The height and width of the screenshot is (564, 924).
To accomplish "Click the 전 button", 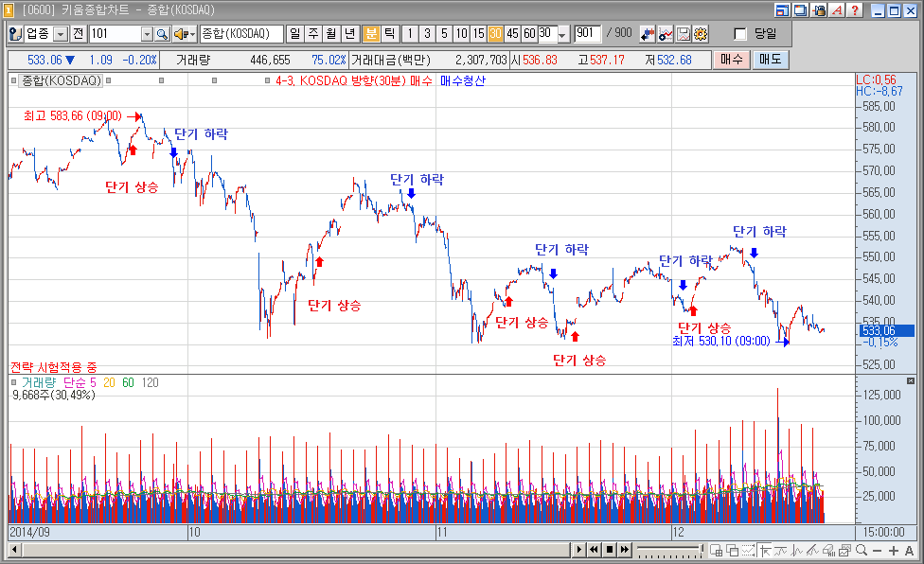I will 79,34.
